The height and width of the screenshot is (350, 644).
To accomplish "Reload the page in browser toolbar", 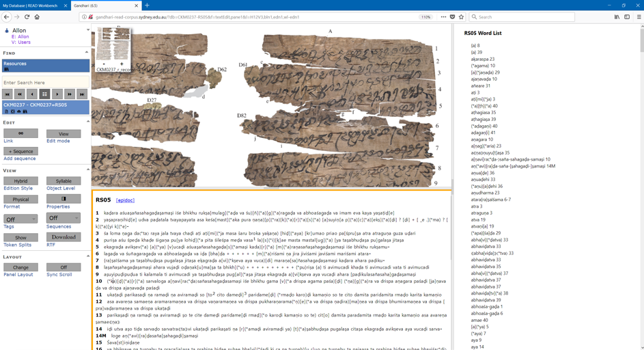I will coord(27,17).
